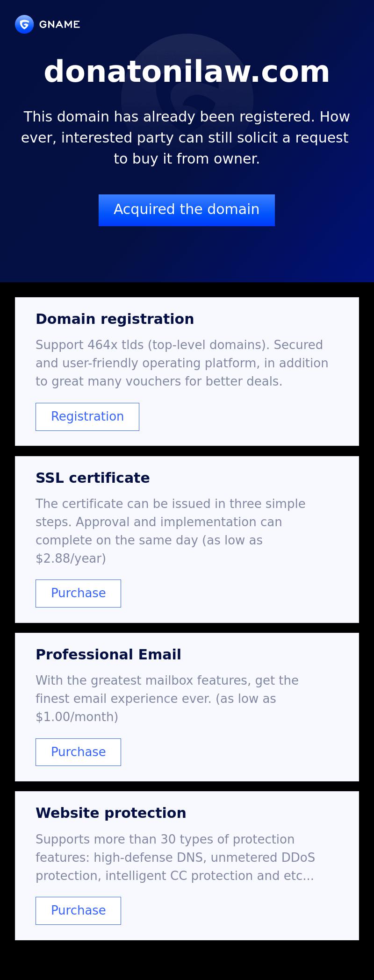Click the GNAME wordmark text

59,24
